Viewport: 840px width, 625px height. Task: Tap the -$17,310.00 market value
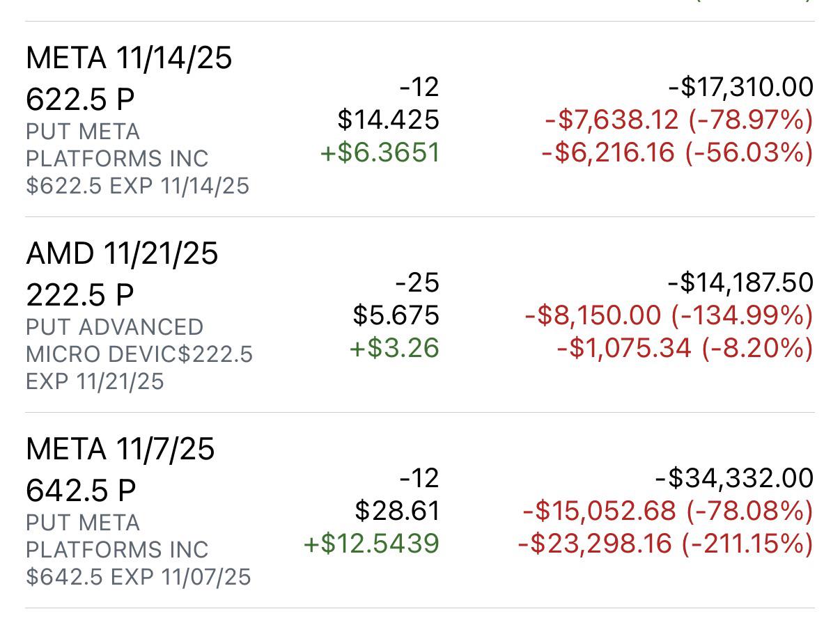click(740, 87)
